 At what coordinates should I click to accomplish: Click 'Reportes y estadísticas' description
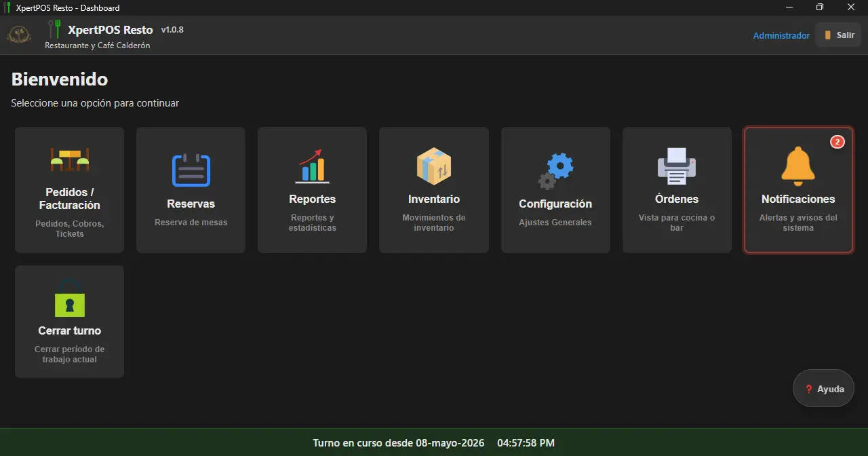313,223
